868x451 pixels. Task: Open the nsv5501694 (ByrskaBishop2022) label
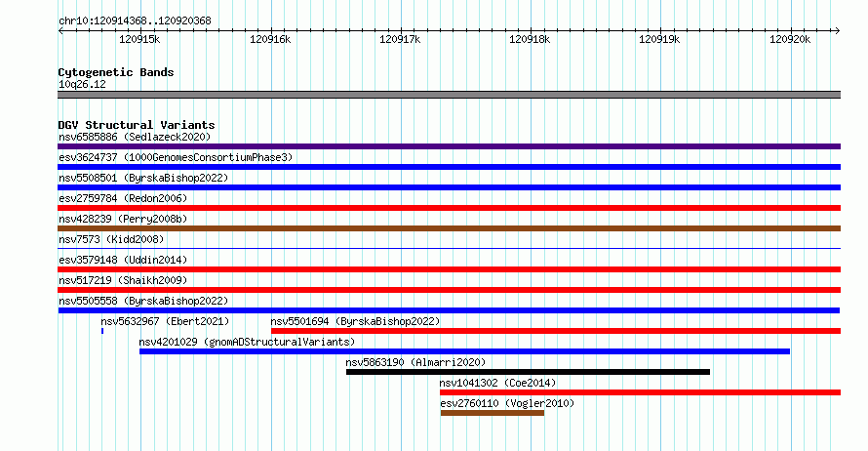click(x=355, y=321)
